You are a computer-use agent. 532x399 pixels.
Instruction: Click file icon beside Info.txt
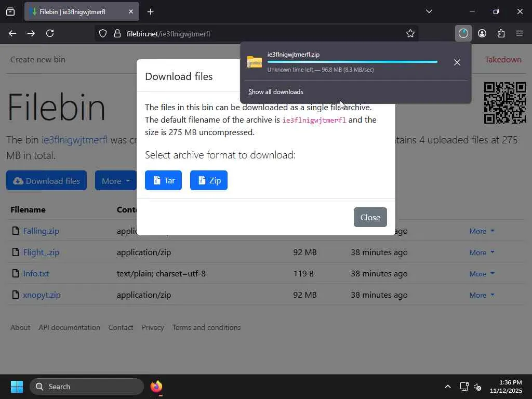pyautogui.click(x=15, y=273)
